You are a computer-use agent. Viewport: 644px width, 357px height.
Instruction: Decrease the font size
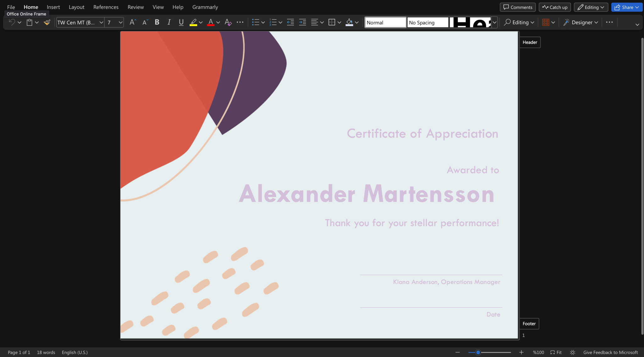point(145,22)
